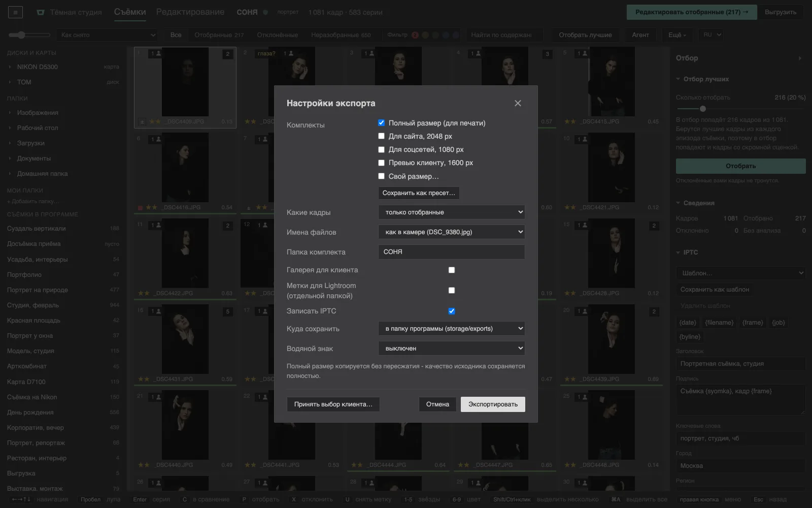The height and width of the screenshot is (508, 812).
Task: Expand the Изображения folder
Action: pyautogui.click(x=10, y=113)
